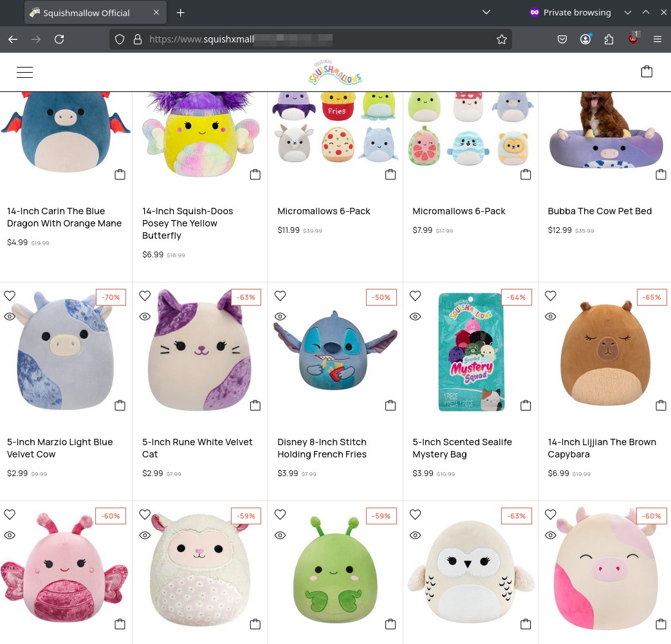Open the extensions panel
The width and height of the screenshot is (671, 644).
(x=609, y=39)
